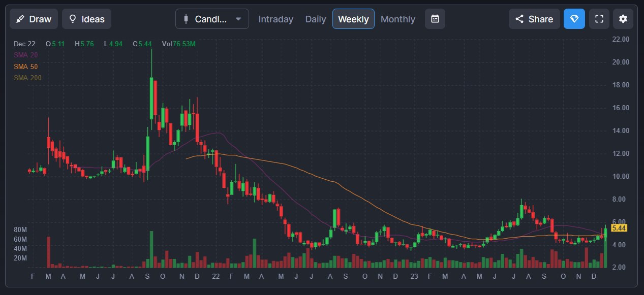Open the Draw tools

[34, 19]
